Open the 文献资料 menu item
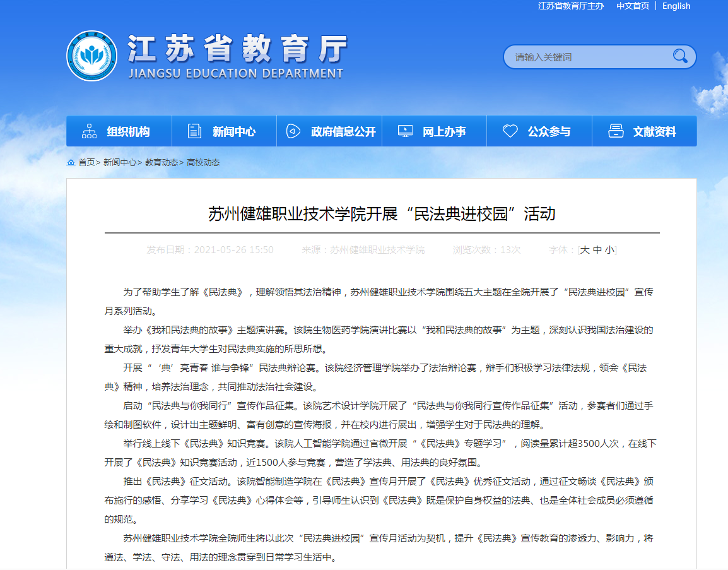Viewport: 728px width, 570px height. pos(654,132)
